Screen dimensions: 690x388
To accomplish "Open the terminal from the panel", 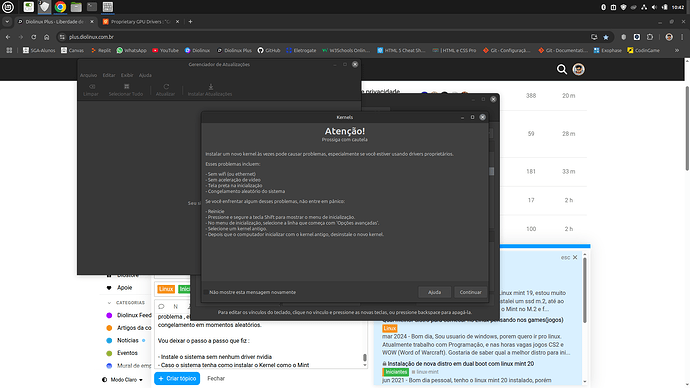I will point(92,7).
